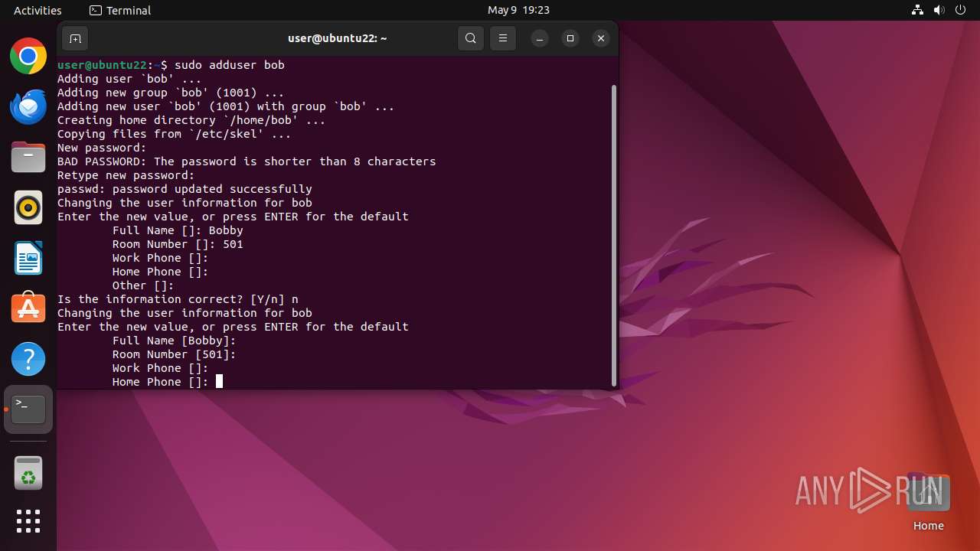
Task: Click the 'Retype new password:' line
Action: [x=126, y=175]
